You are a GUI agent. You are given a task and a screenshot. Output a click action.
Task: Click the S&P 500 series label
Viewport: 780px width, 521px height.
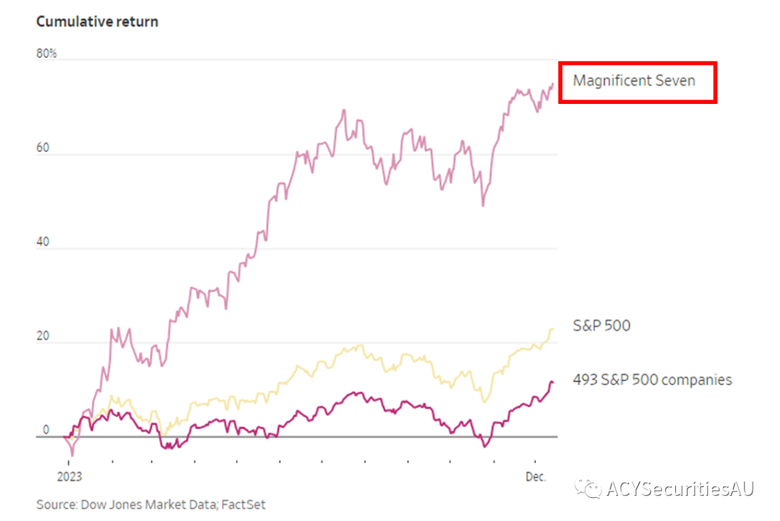[x=601, y=325]
